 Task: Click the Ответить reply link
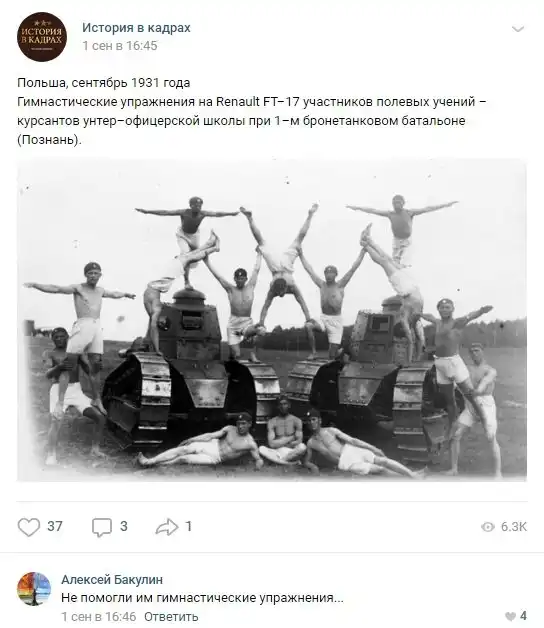pyautogui.click(x=171, y=616)
